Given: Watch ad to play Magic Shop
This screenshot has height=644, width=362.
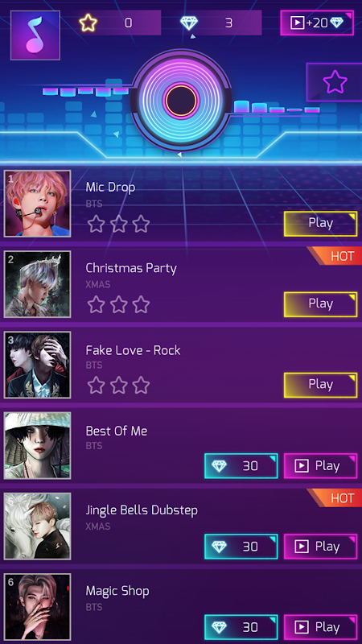Looking at the screenshot, I should (320, 627).
